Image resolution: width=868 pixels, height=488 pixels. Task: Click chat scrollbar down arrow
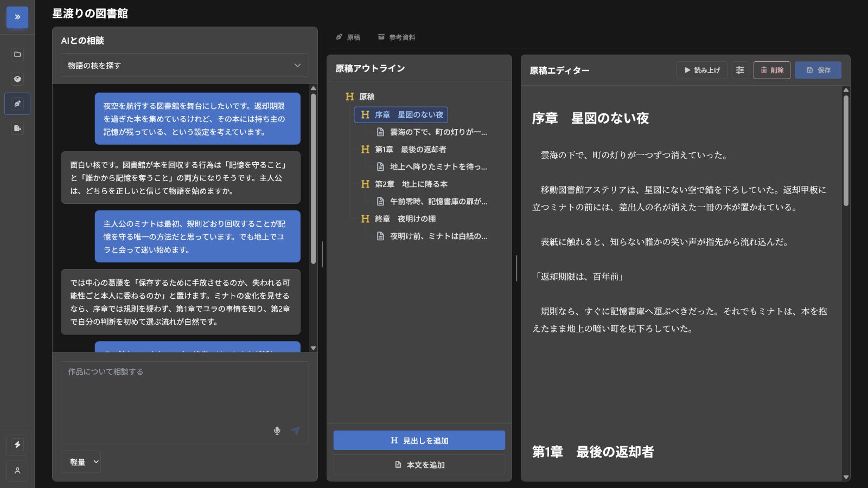click(x=313, y=348)
